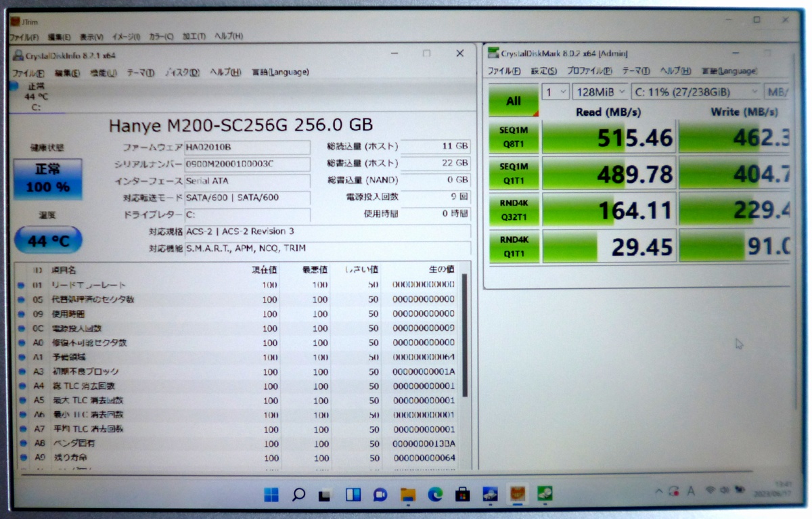Open CrystalDiskMark Language menu
Viewport: 812px width, 519px height.
tap(729, 71)
